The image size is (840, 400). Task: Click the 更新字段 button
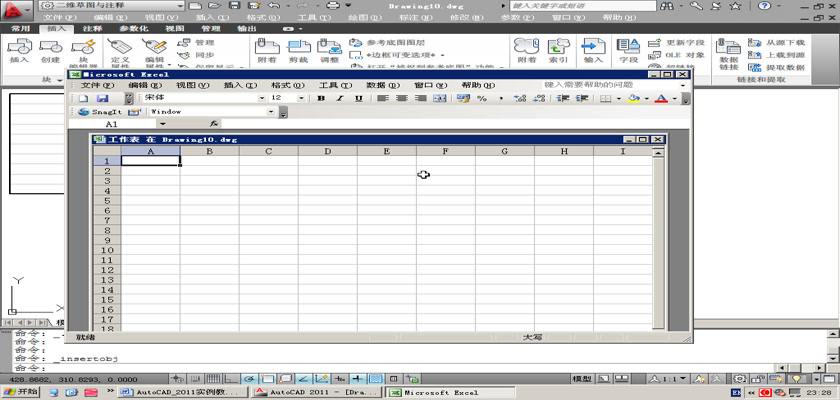point(677,42)
